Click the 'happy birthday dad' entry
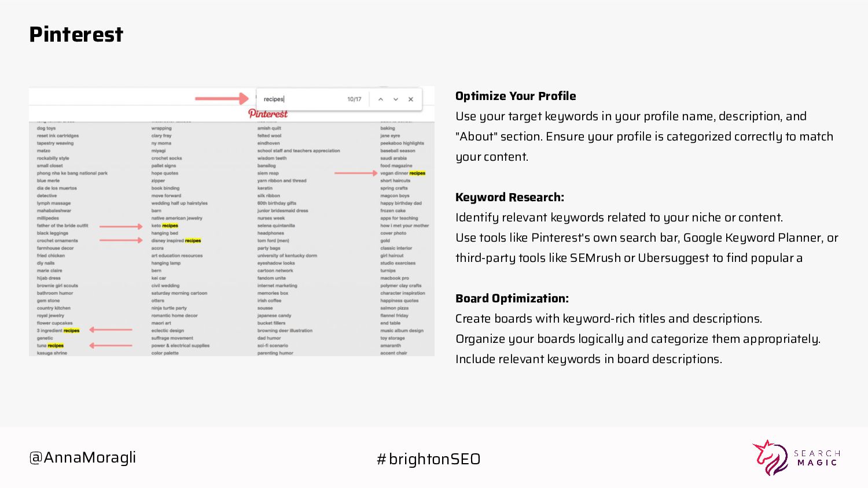 tap(401, 204)
